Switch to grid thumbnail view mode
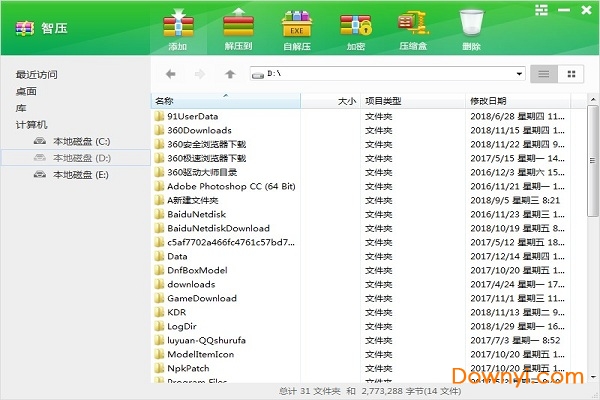The image size is (600, 400). [x=571, y=74]
